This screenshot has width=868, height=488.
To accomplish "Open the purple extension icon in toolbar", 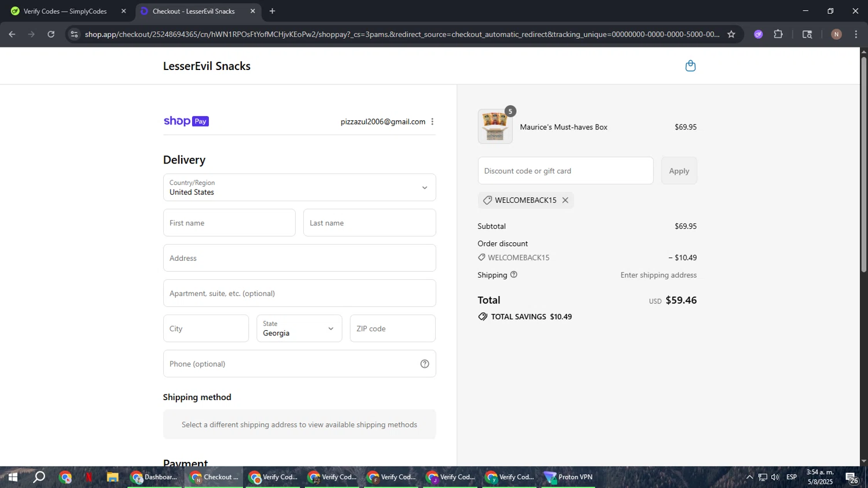I will [758, 34].
